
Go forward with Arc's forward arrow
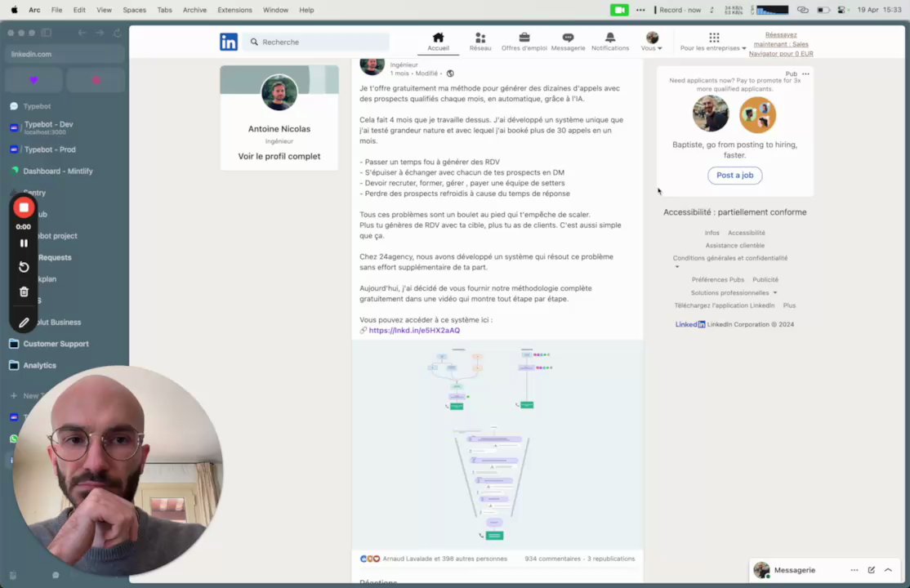pyautogui.click(x=100, y=33)
